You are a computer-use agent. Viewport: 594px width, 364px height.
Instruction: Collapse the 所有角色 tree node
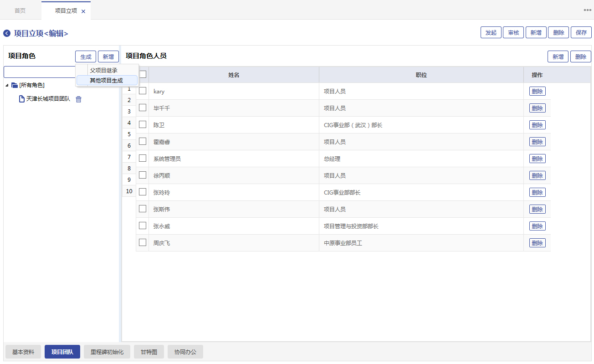7,85
